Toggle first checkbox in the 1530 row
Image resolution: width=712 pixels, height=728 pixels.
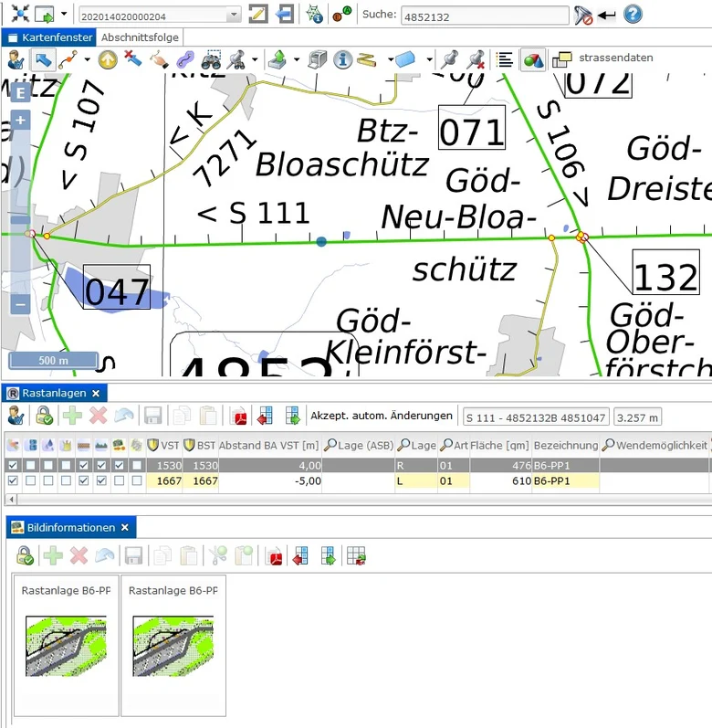click(x=13, y=465)
